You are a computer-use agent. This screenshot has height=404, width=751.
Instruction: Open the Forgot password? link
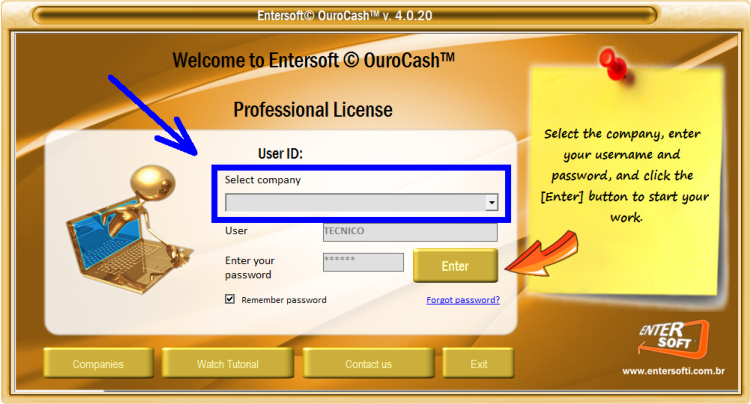(463, 300)
